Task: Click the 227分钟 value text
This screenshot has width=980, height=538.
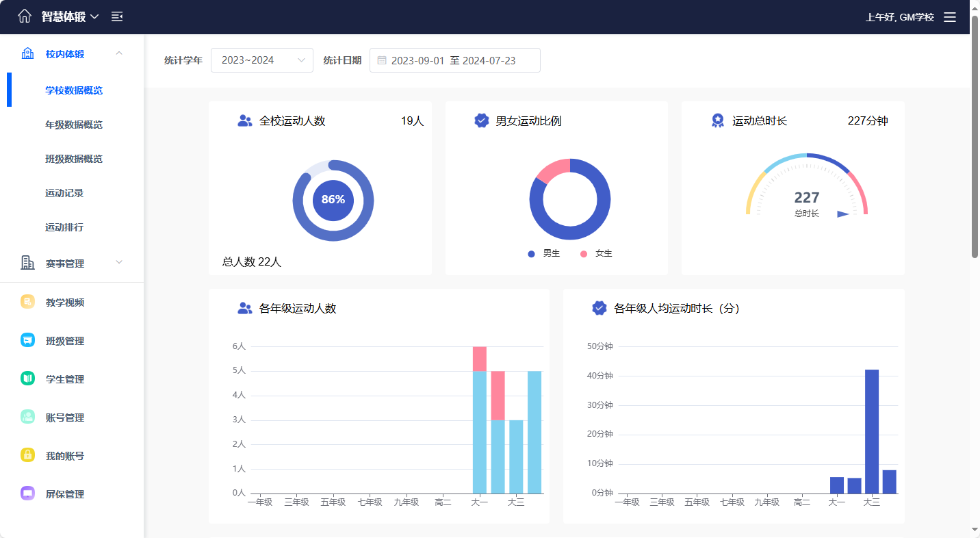Action: [x=868, y=121]
